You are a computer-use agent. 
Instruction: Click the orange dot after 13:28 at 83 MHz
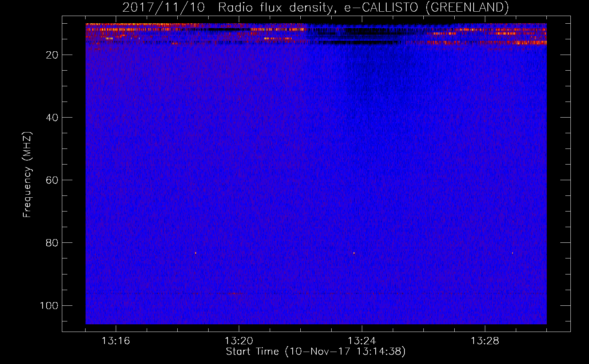513,253
